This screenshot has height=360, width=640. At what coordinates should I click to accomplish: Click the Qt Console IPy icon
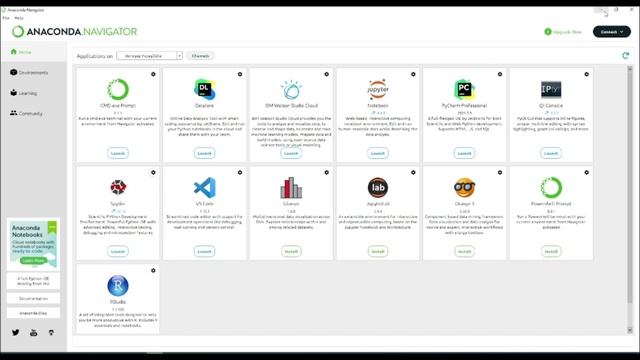point(551,89)
